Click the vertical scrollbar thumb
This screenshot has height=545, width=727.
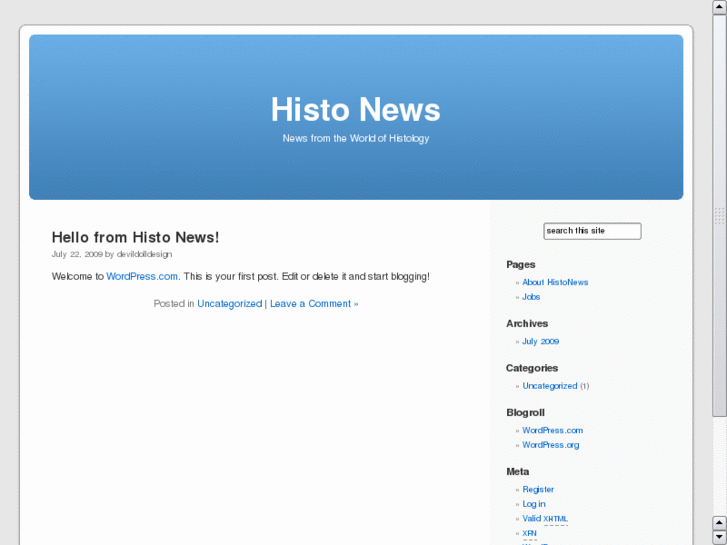pos(719,216)
